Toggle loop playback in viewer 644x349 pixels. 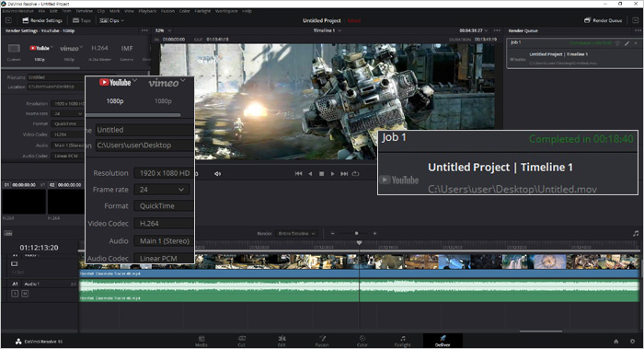pos(356,174)
